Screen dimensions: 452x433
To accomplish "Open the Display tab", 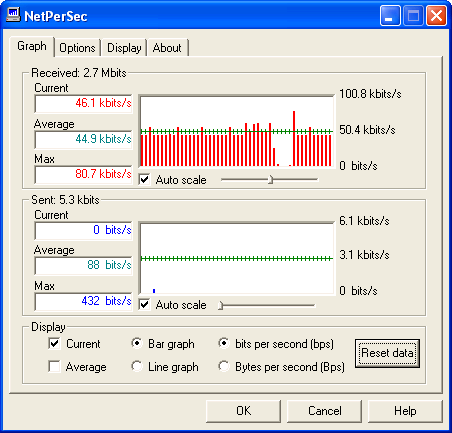I will click(x=124, y=48).
